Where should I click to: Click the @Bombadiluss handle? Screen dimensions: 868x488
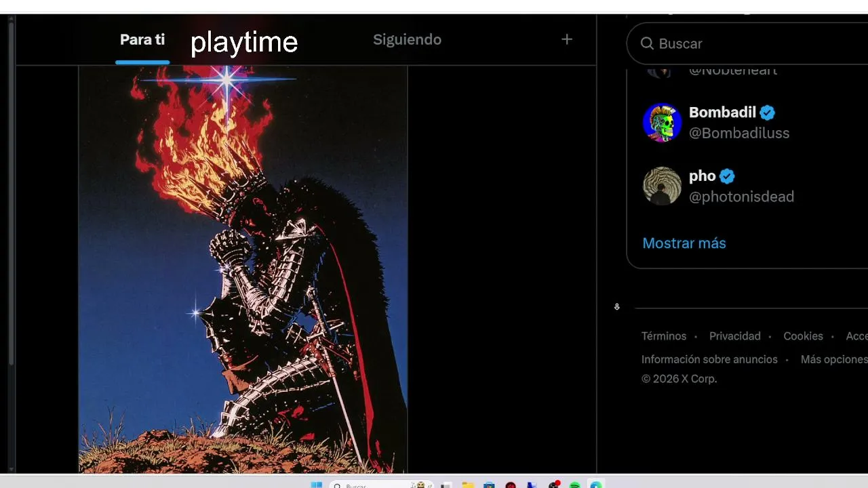tap(739, 133)
